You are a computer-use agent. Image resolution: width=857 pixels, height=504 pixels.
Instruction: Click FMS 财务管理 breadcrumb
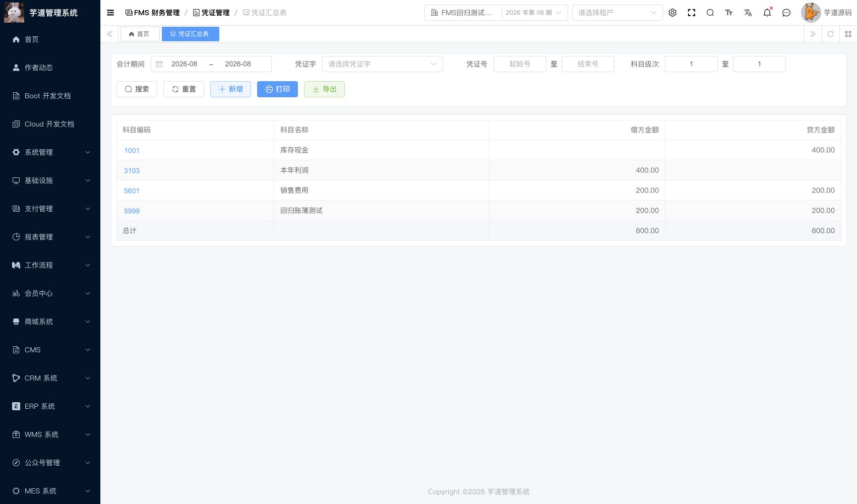coord(152,13)
